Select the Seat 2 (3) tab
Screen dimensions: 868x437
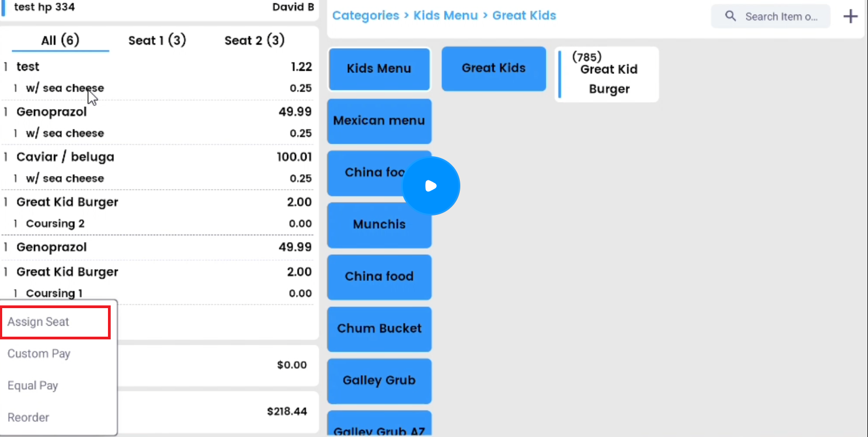tap(254, 40)
